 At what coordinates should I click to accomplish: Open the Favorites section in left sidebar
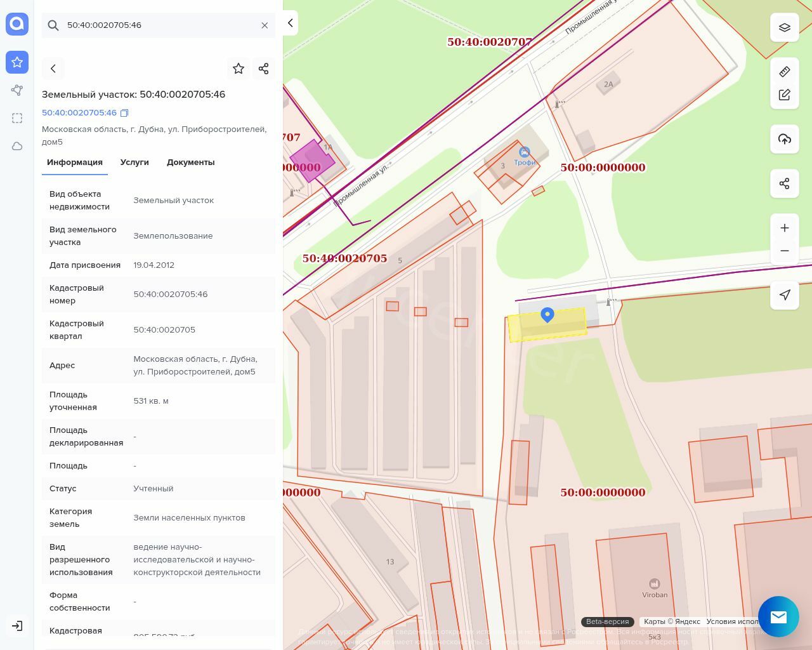(17, 62)
